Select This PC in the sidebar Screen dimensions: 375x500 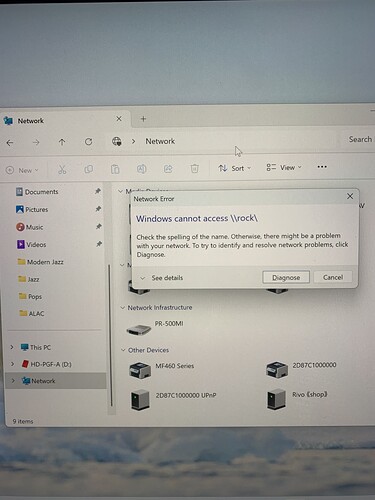click(x=36, y=347)
